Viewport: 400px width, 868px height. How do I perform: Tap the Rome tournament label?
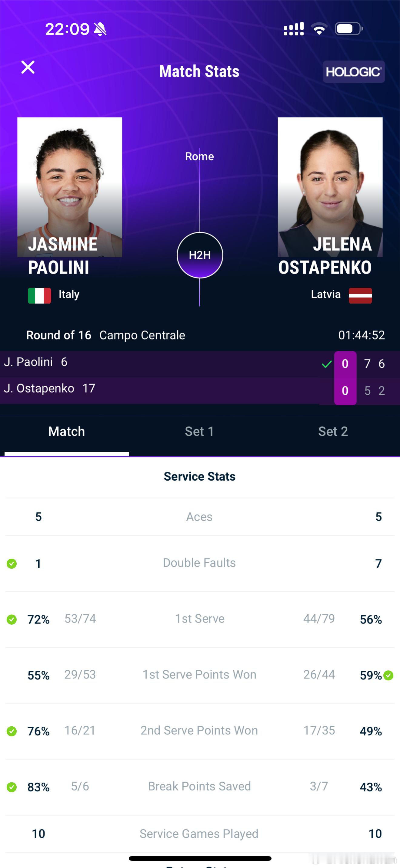199,156
